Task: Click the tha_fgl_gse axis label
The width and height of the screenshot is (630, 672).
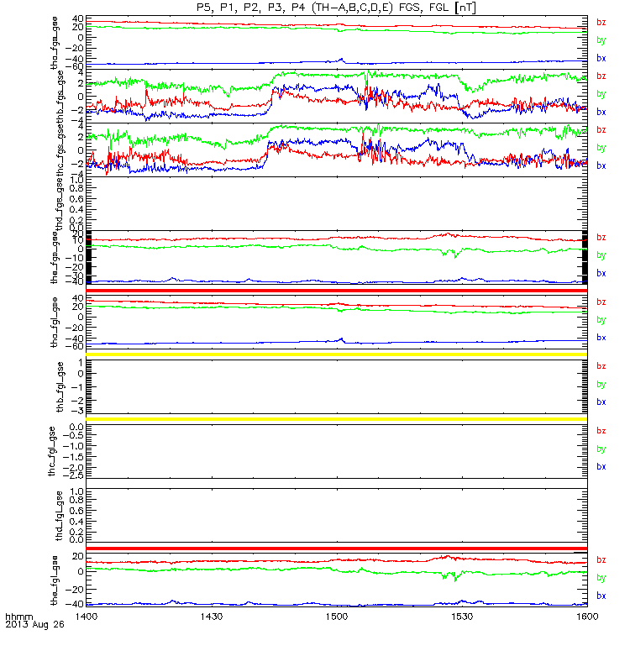Action: pyautogui.click(x=54, y=323)
